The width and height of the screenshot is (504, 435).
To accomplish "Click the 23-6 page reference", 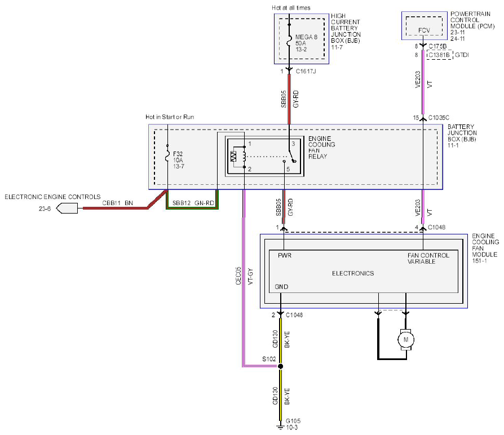I will coord(45,208).
